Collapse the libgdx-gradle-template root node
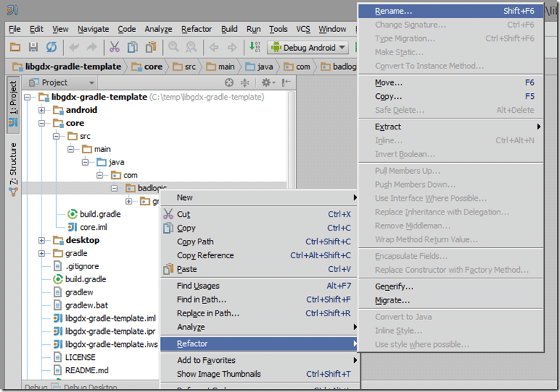 (27, 97)
